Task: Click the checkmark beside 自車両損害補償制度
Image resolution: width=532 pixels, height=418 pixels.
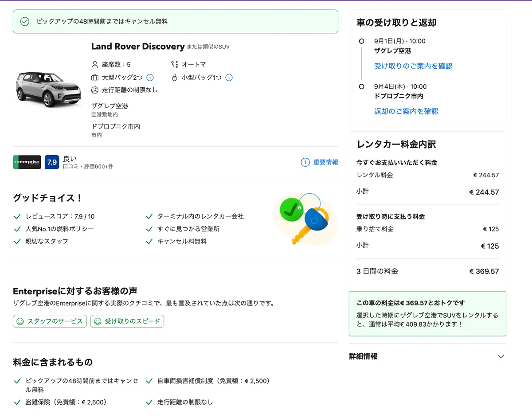Action: 149,381
